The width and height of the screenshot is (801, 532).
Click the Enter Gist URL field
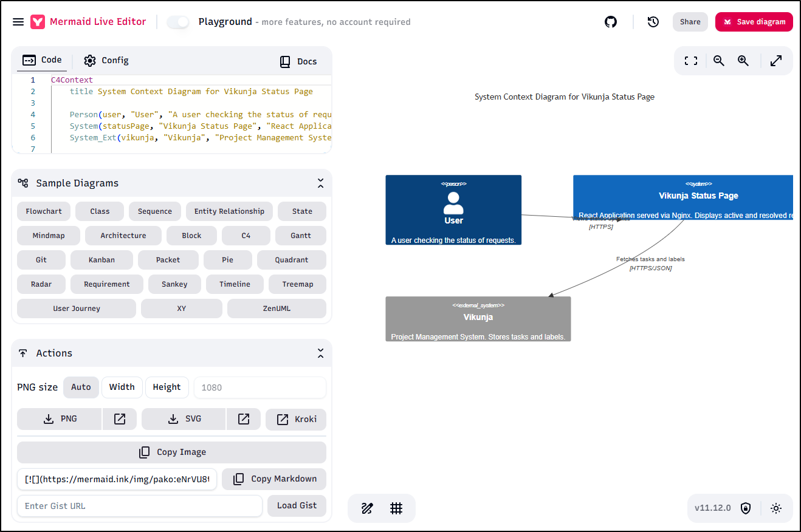(140, 506)
